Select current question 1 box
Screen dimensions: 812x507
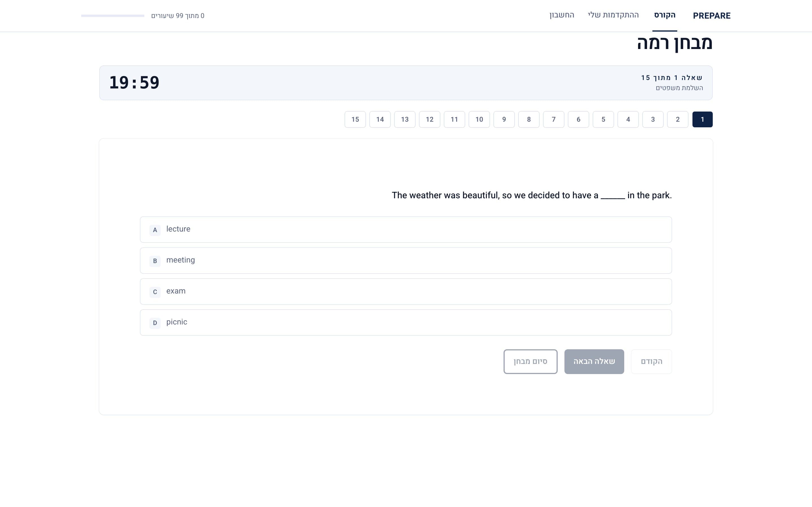[x=702, y=119]
